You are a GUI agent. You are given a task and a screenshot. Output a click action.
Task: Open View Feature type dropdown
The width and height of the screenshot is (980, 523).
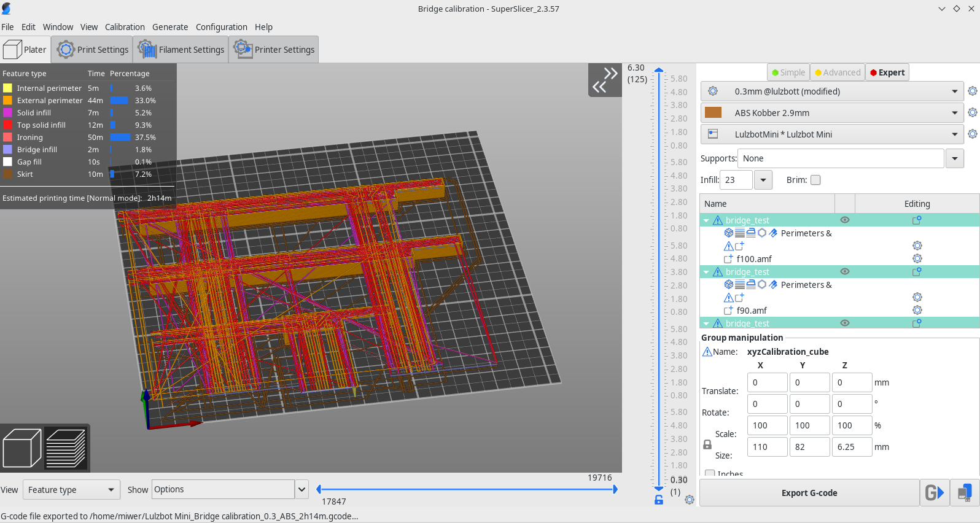point(71,490)
